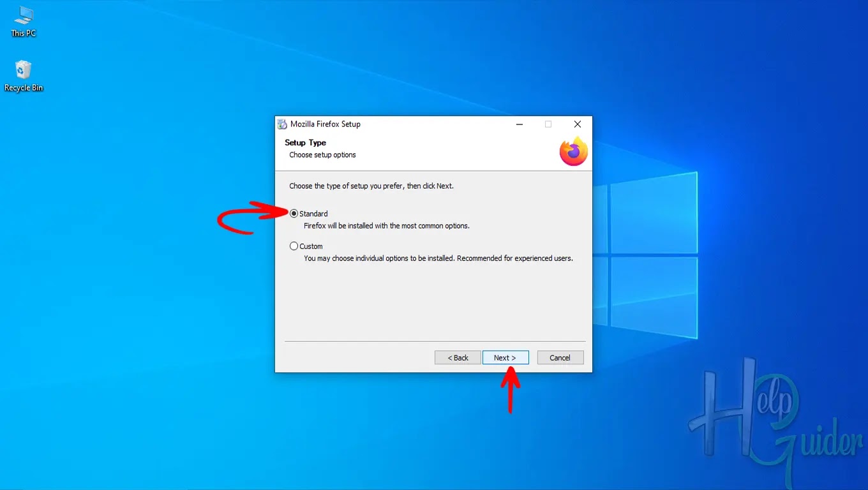Click the 'Mozilla Firefox Setup' title text

(325, 124)
